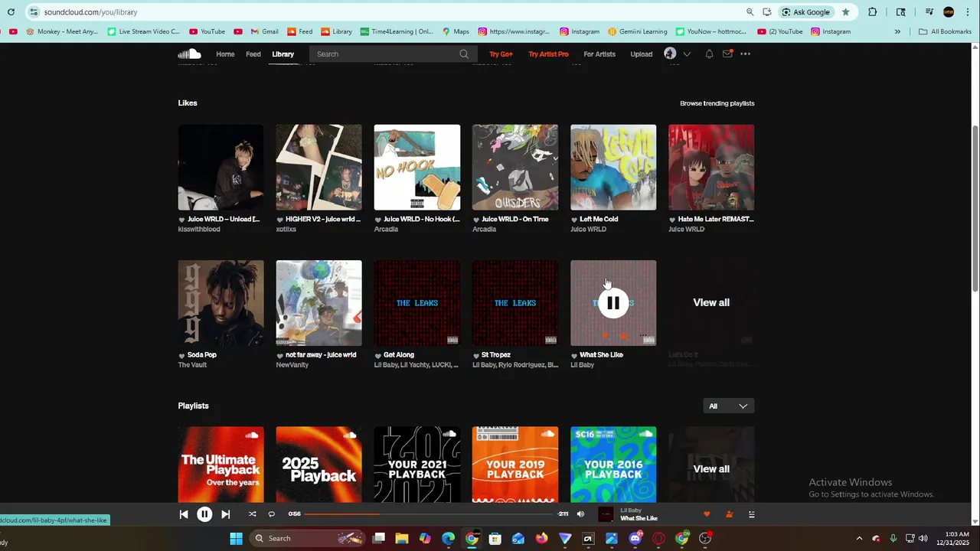Open the browser extensions puzzle icon
The image size is (980, 551).
pyautogui.click(x=872, y=12)
